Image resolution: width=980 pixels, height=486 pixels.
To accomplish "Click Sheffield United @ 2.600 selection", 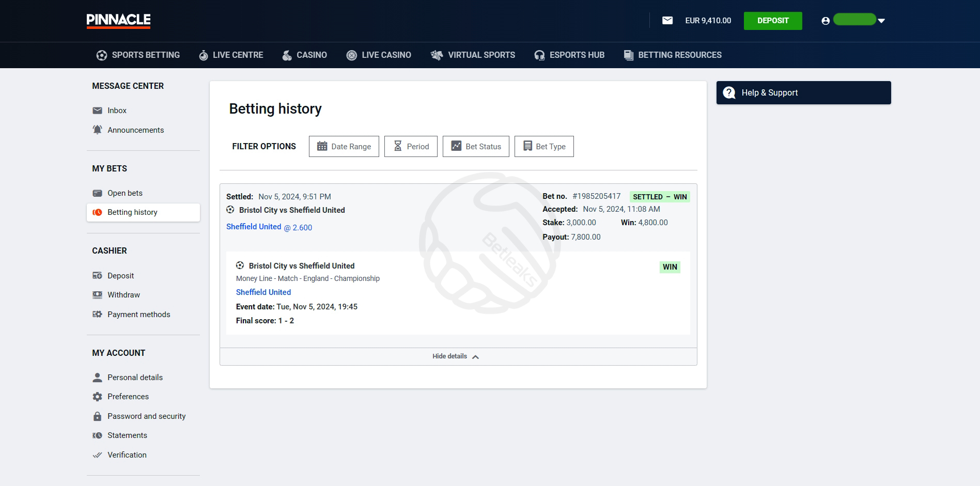I will pyautogui.click(x=269, y=227).
